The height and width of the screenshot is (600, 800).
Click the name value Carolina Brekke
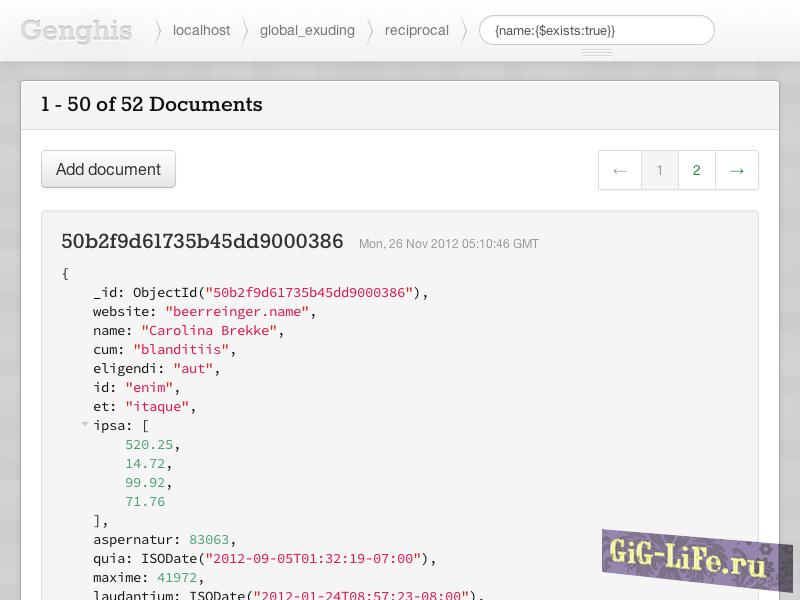pos(212,331)
